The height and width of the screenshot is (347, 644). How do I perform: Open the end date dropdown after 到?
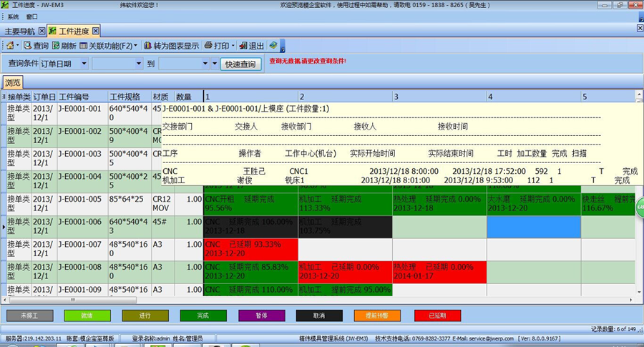pos(205,64)
